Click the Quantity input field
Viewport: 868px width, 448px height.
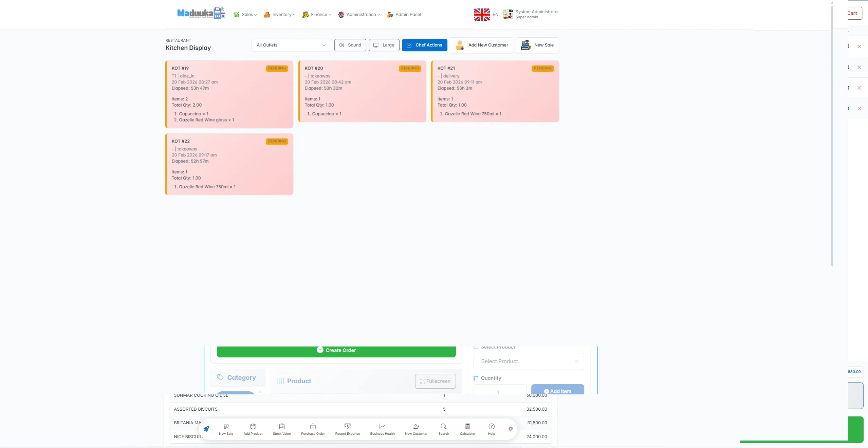[500, 390]
